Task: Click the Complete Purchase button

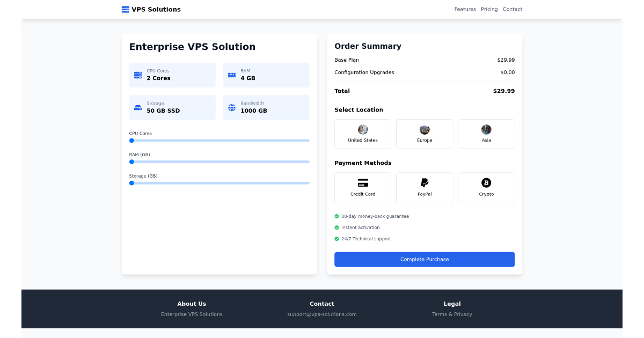Action: 424,259
